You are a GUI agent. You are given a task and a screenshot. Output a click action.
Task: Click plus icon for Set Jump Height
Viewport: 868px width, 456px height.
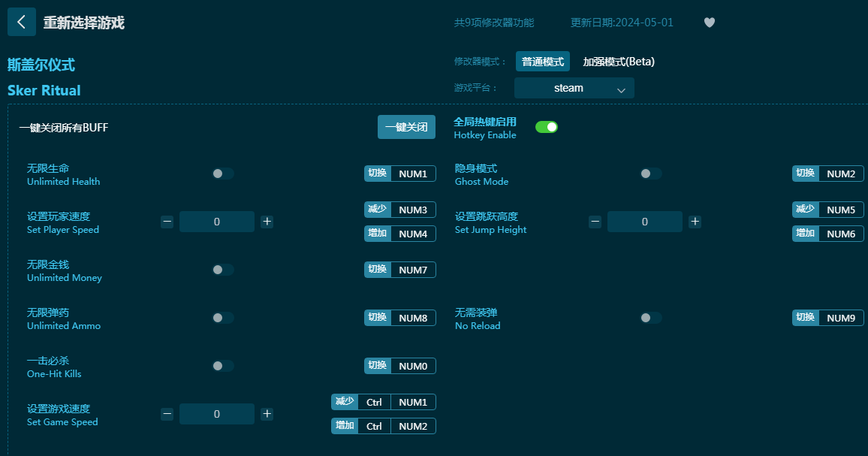click(x=695, y=222)
